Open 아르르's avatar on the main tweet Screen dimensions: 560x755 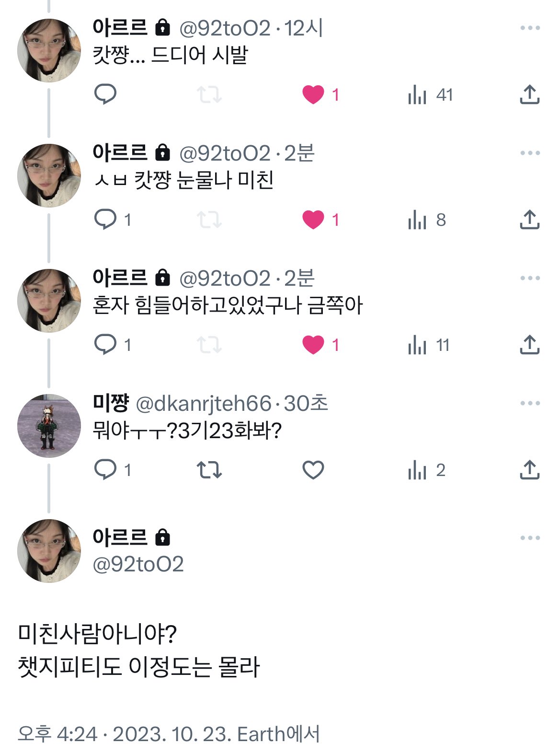click(49, 551)
